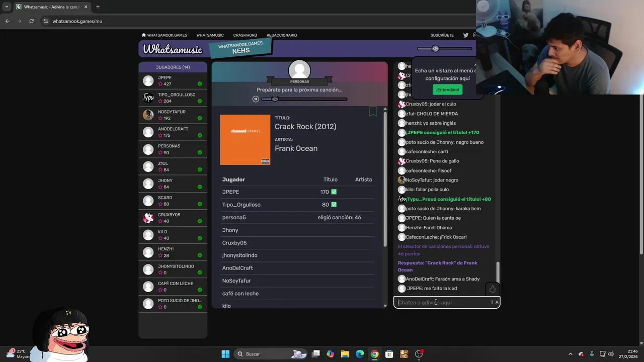Viewport: 644px width, 362px height.
Task: Click the artist name Frank Ocean
Action: [x=296, y=148]
